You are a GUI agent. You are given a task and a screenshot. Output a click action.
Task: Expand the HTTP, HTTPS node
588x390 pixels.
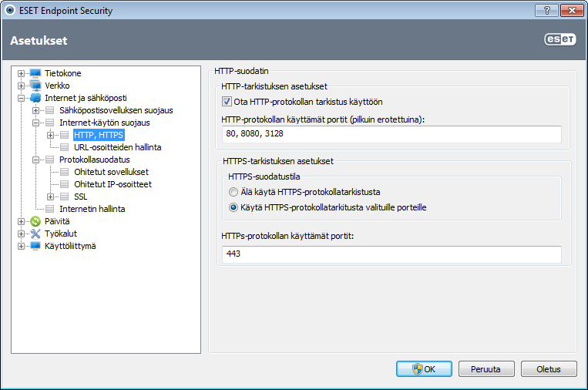tap(50, 135)
